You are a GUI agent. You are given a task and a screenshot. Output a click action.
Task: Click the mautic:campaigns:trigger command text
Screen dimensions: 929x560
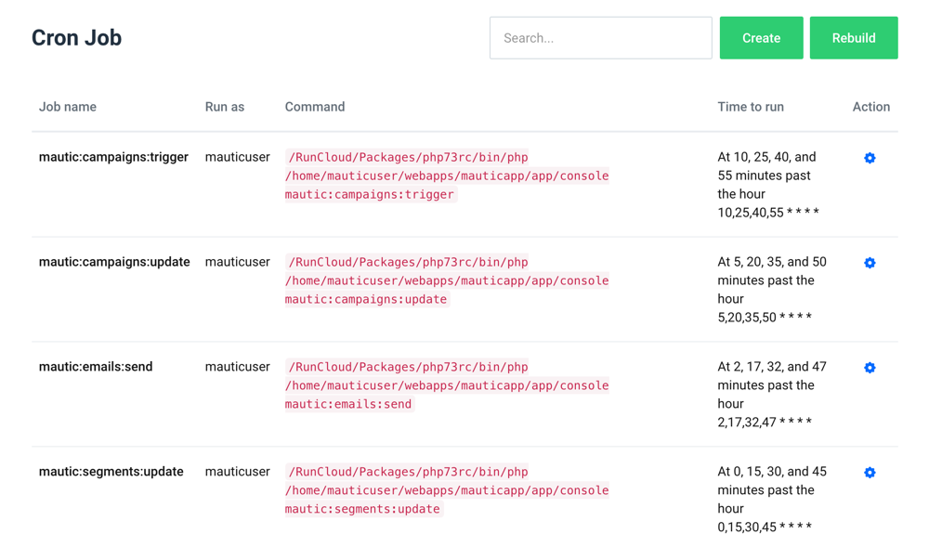coord(447,176)
